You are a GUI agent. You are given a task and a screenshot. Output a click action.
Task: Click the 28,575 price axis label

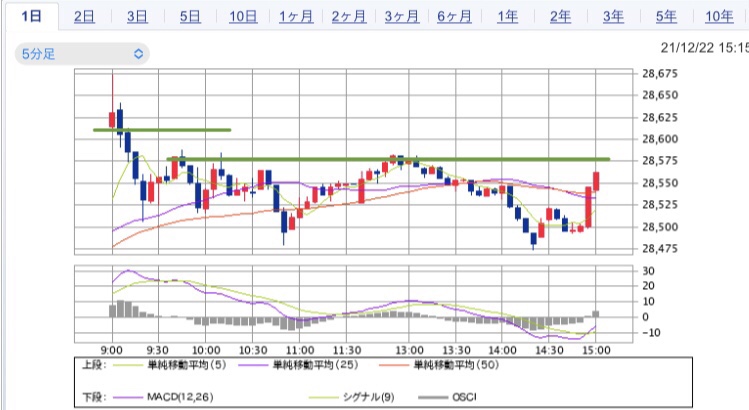point(660,161)
